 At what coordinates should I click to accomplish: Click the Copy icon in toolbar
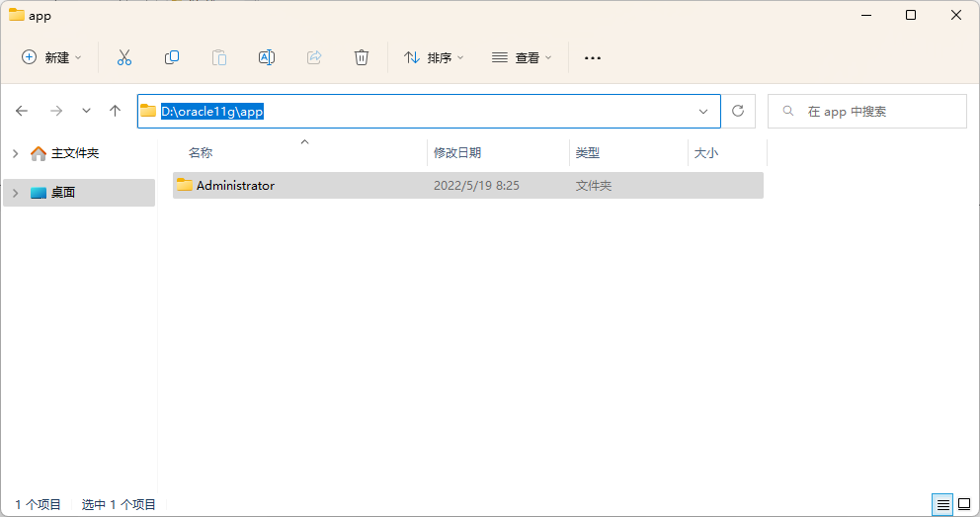pyautogui.click(x=172, y=57)
